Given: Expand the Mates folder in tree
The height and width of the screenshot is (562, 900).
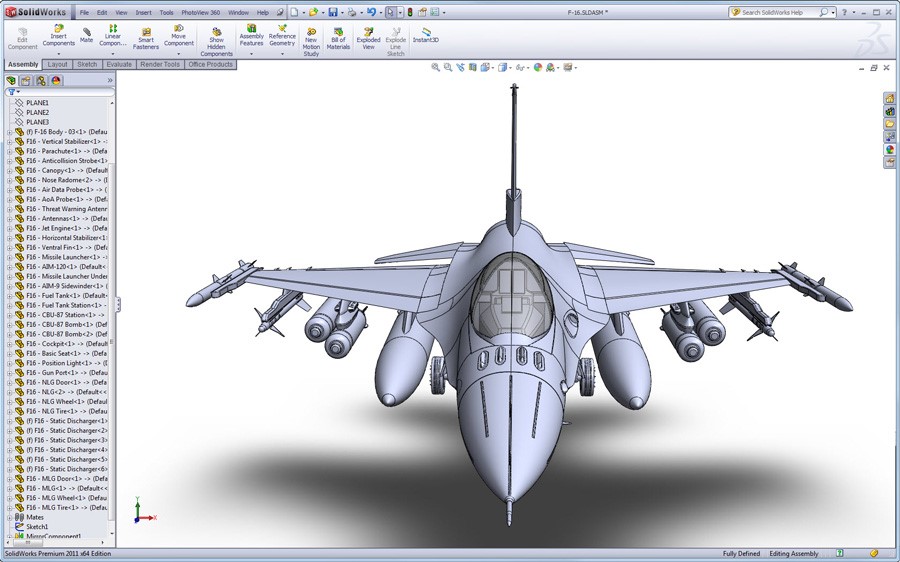Looking at the screenshot, I should (9, 517).
